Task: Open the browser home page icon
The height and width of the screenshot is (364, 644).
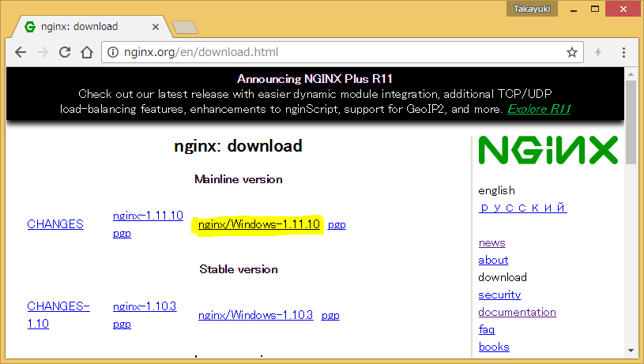Action: (87, 52)
